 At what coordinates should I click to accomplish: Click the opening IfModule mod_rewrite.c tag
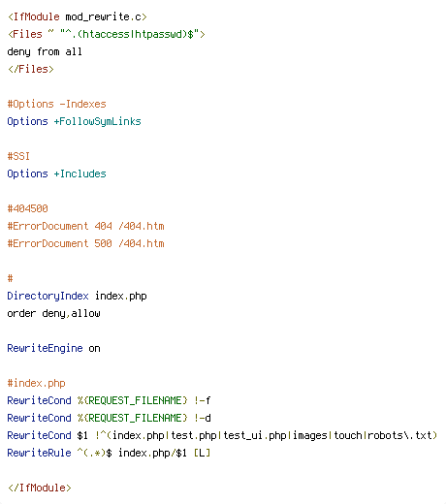[x=78, y=16]
